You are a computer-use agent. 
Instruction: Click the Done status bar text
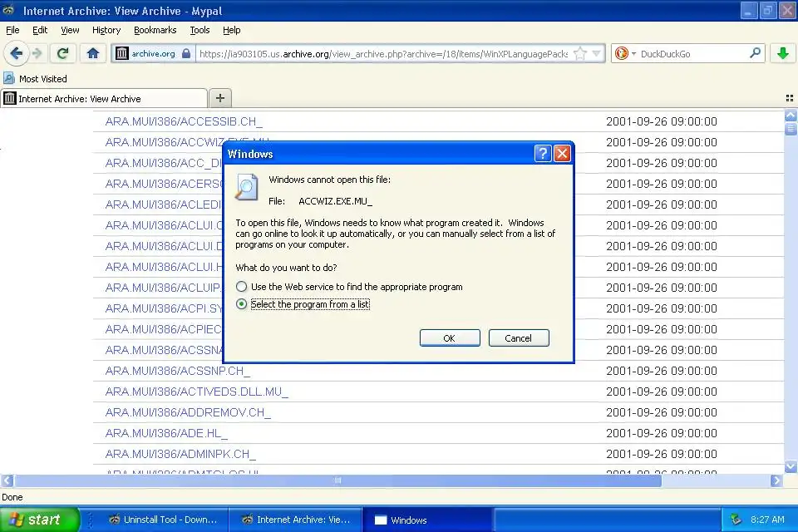(12, 497)
